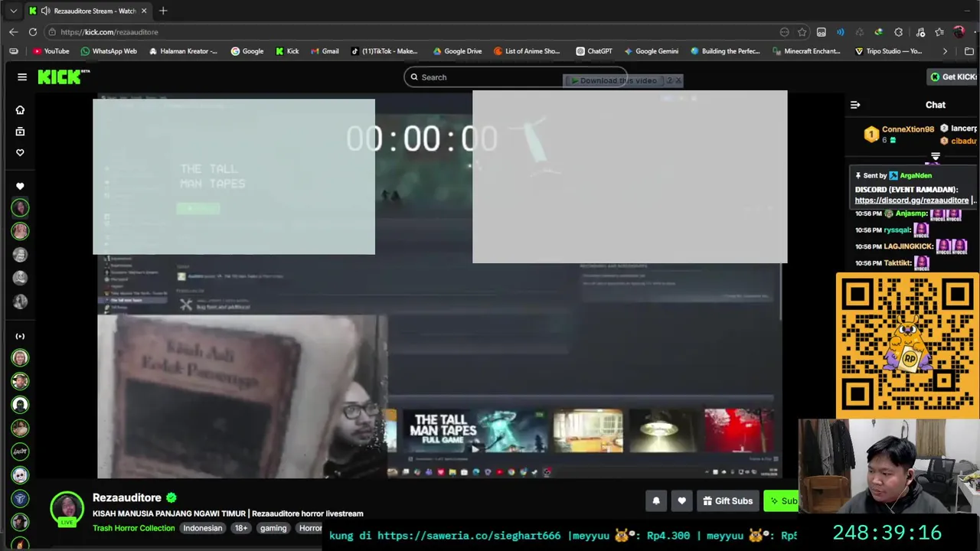
Task: Open browser favorites icon in toolbar
Action: click(x=939, y=32)
